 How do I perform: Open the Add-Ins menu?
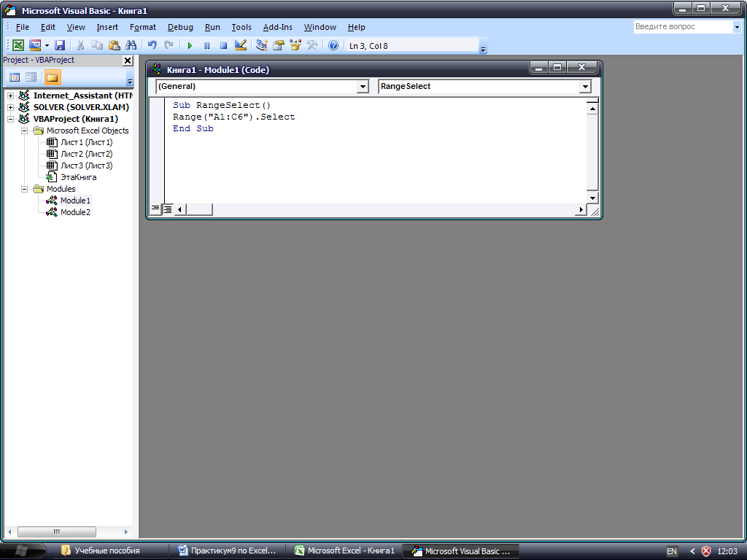coord(278,27)
